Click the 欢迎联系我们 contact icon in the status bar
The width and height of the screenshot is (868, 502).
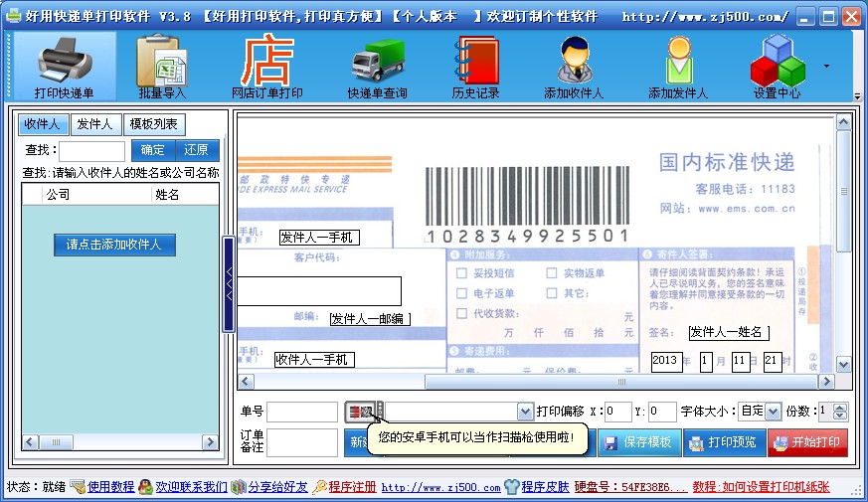click(145, 487)
